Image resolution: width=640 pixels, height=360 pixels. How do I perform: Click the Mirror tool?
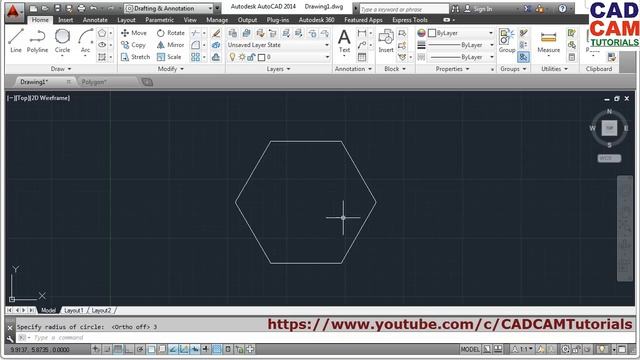pyautogui.click(x=171, y=45)
